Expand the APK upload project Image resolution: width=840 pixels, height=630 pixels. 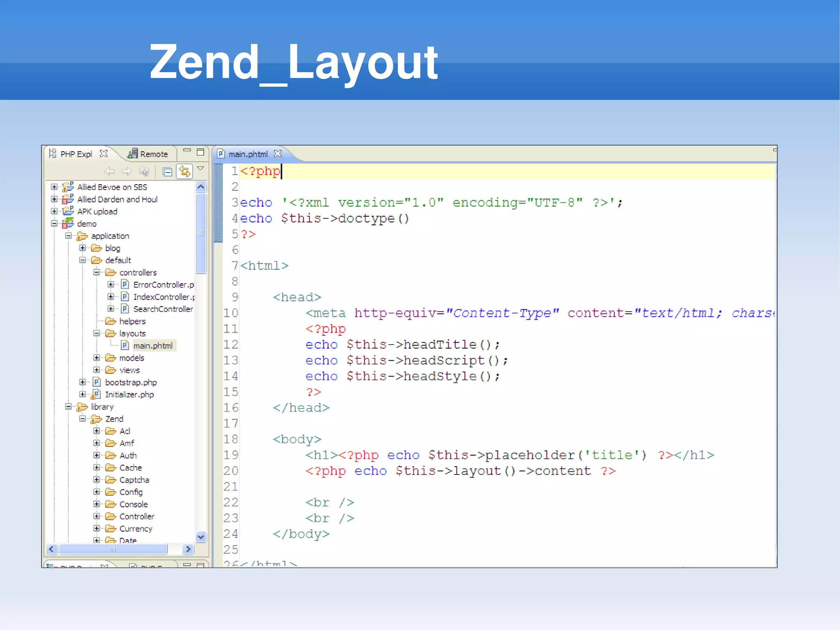pyautogui.click(x=54, y=211)
